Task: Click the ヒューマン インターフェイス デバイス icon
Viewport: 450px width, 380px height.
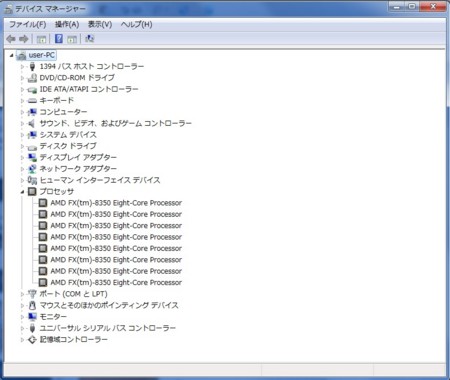Action: (32, 180)
